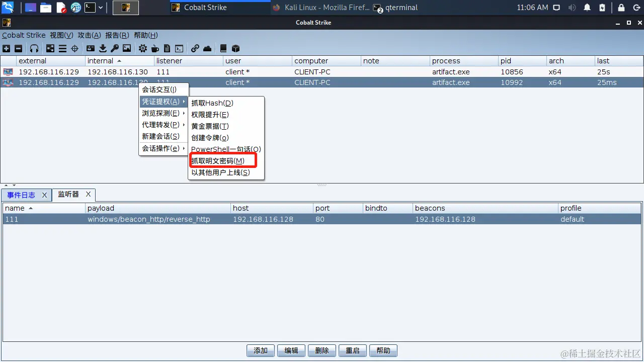
Task: Click the cube About icon in toolbar
Action: pyautogui.click(x=235, y=48)
